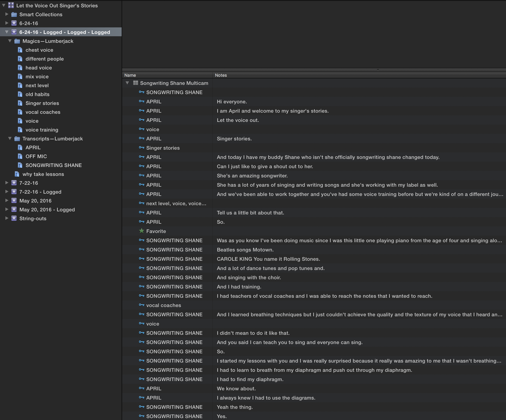Select the Singer stories keyword collection in the sidebar
Screen dimensions: 506x420
(x=42, y=103)
